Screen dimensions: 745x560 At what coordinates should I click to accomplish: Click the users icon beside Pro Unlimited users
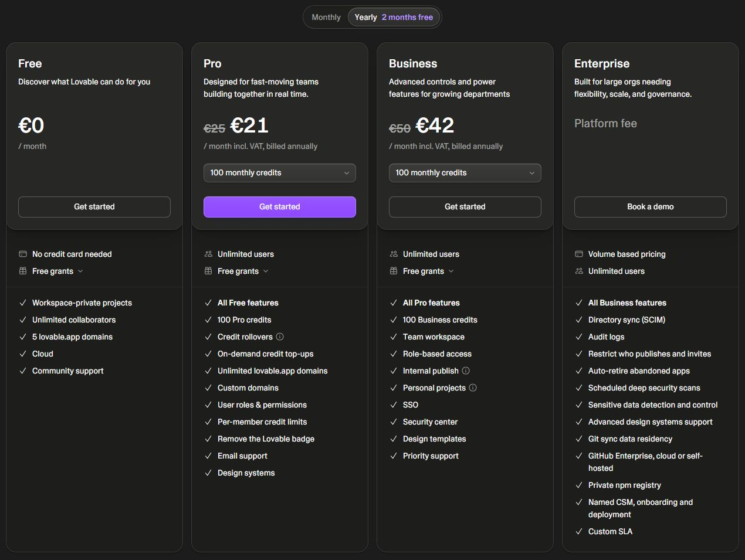(x=208, y=254)
